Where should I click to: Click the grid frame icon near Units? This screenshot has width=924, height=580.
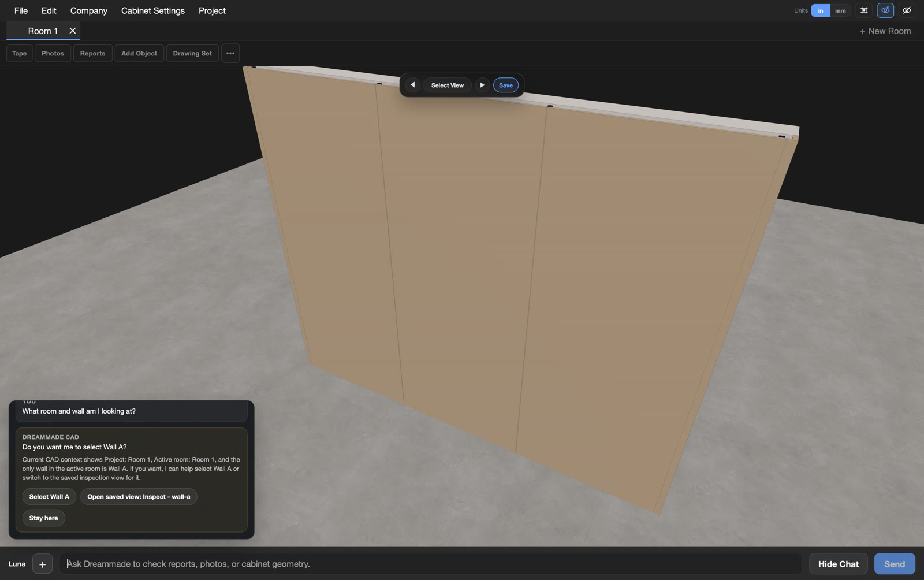864,10
